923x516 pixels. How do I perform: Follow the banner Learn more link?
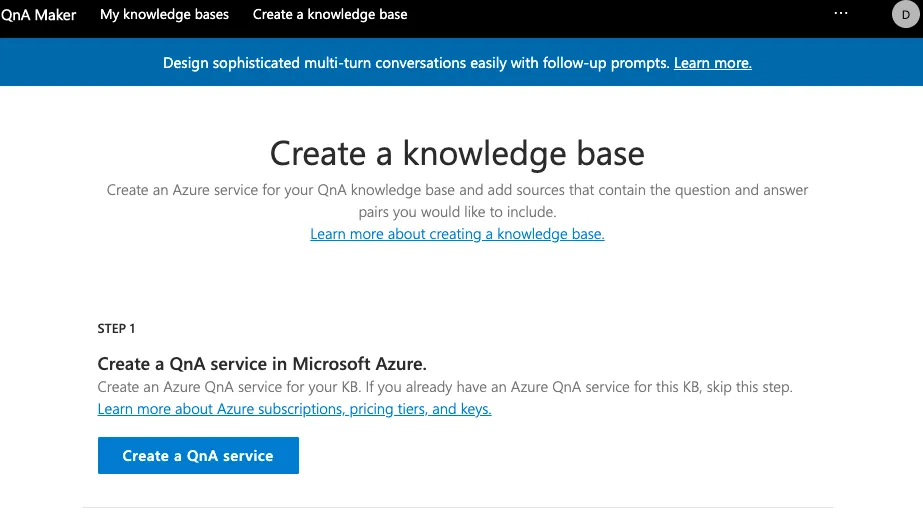[712, 63]
